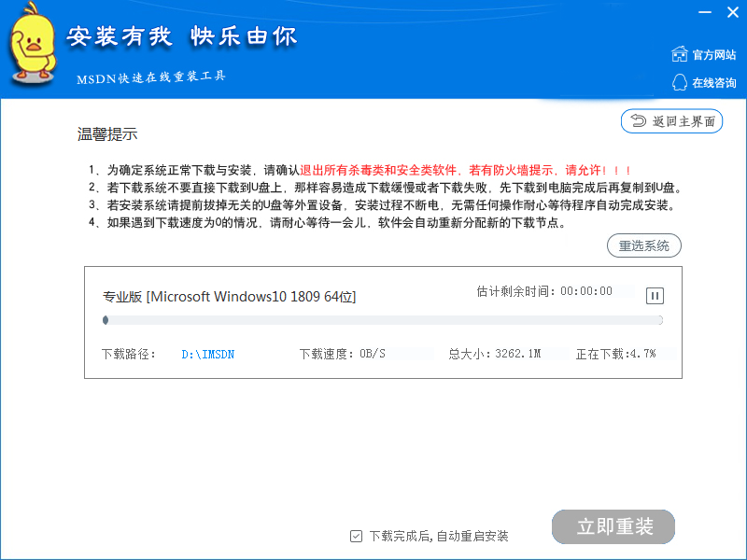Image resolution: width=747 pixels, height=560 pixels.
Task: Click the house icon beside 官方网站
Action: 680,54
